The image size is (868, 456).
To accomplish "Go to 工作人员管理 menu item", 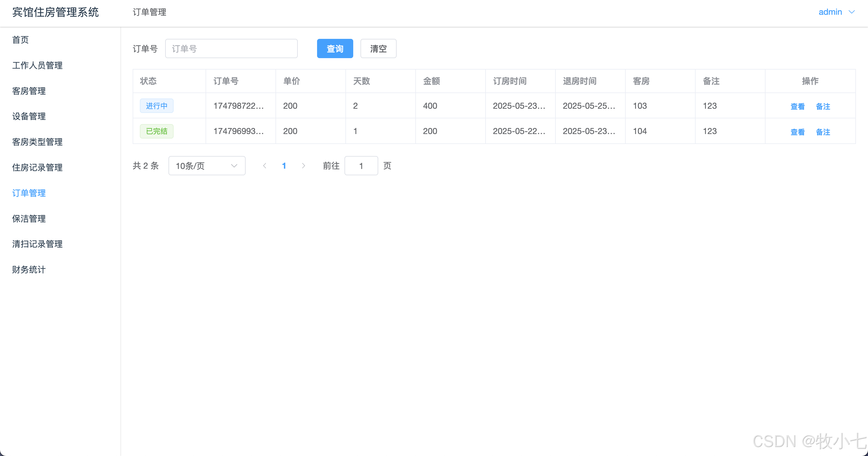I will pos(37,65).
